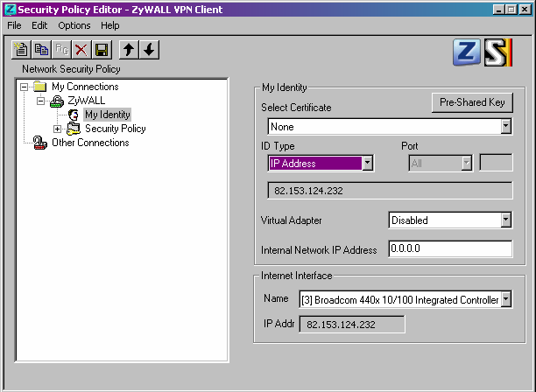Click the greyed-out paste toolbar icon
The image size is (536, 392).
[x=61, y=50]
